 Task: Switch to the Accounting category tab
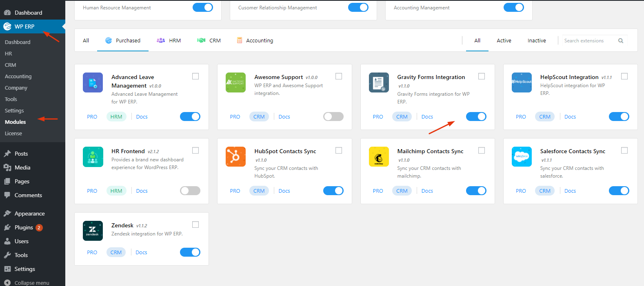pyautogui.click(x=255, y=40)
